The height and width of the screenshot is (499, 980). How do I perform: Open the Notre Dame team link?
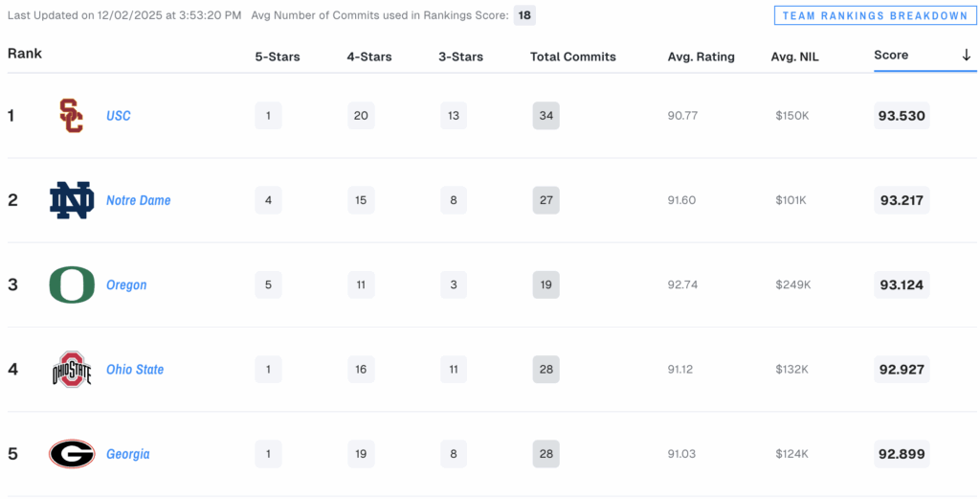(x=139, y=200)
